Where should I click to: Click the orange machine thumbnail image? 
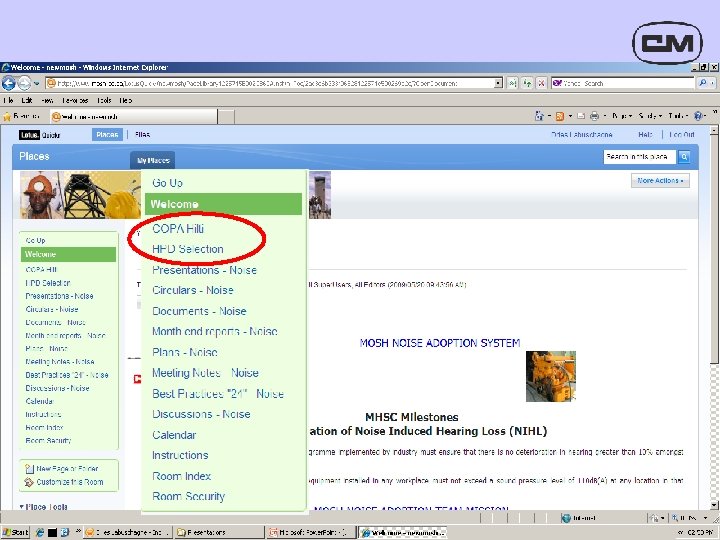[551, 376]
